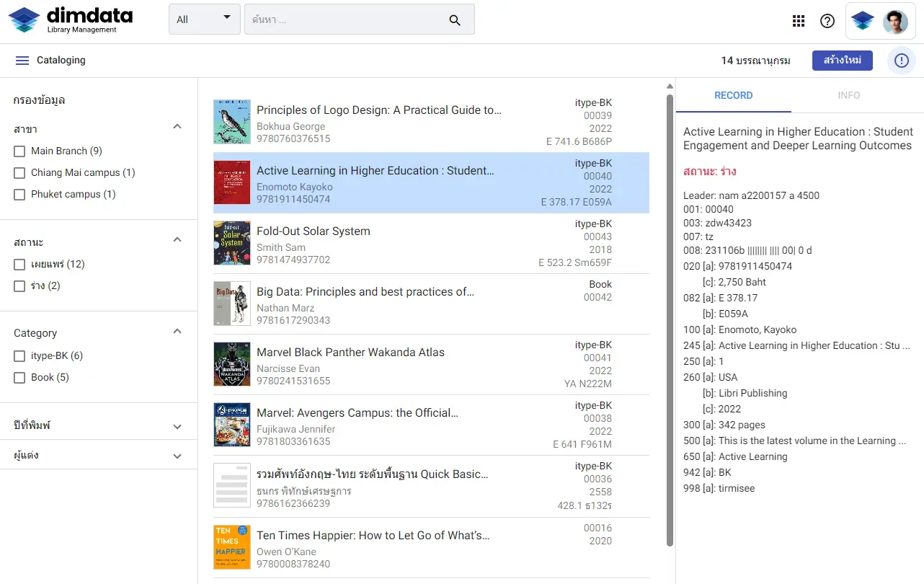The height and width of the screenshot is (584, 924).
Task: Open Ten Times Happier title
Action: click(373, 536)
